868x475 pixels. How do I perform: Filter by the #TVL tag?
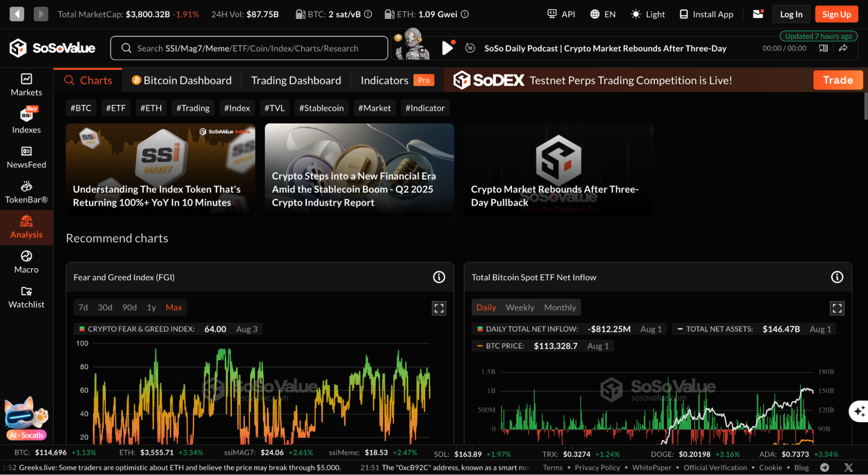pos(275,108)
